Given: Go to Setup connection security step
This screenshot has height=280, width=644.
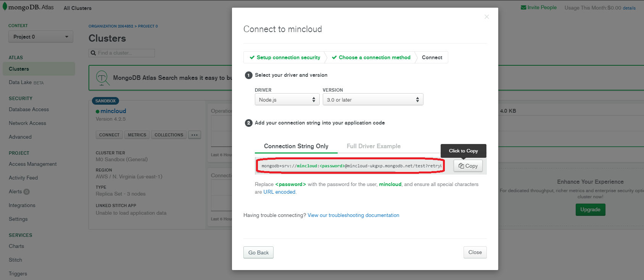Looking at the screenshot, I should pyautogui.click(x=285, y=57).
